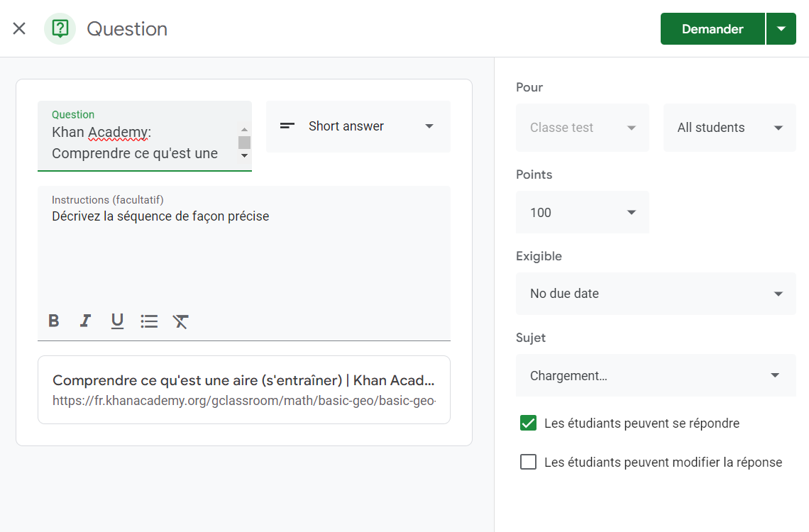Click the Points label
Image resolution: width=809 pixels, height=532 pixels.
coord(534,174)
